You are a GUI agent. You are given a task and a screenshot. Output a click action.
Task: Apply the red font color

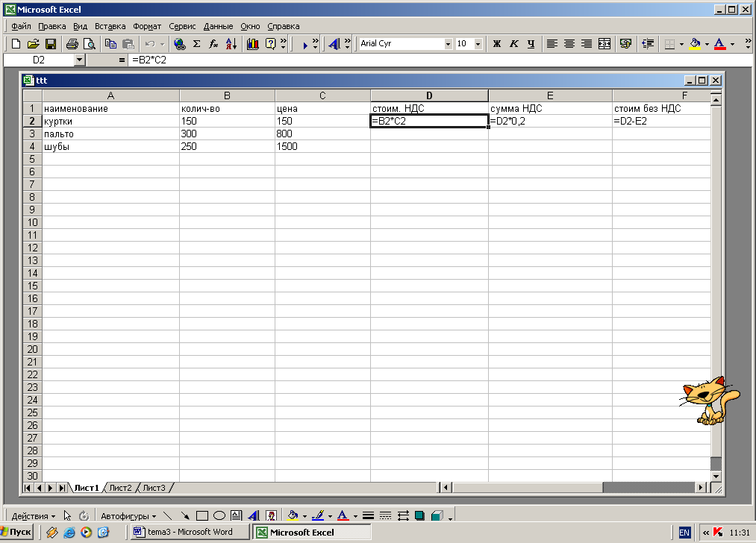[720, 44]
